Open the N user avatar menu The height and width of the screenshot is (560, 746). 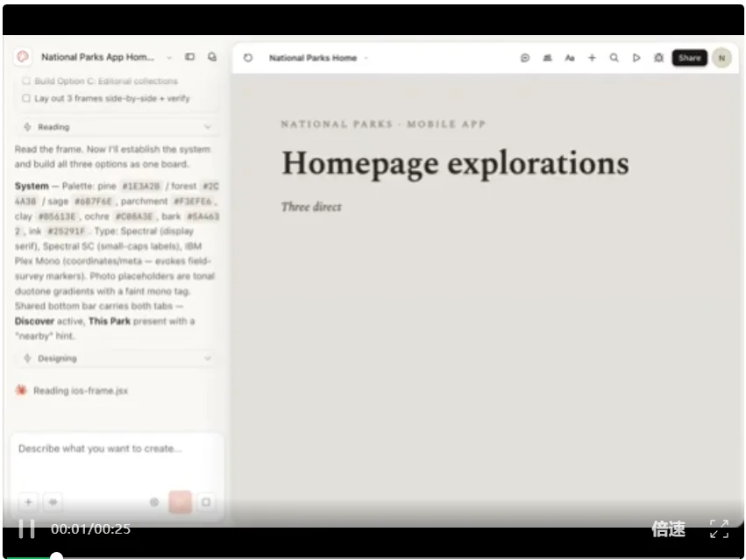pos(721,58)
